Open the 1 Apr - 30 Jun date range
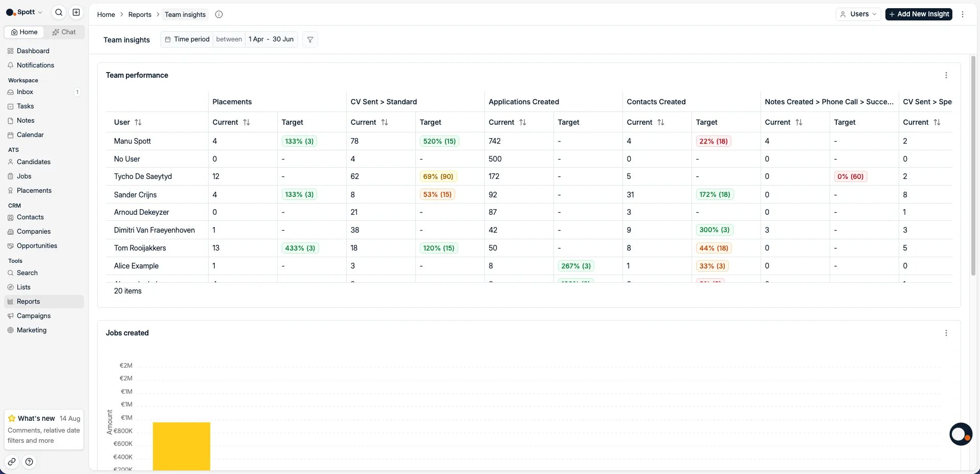 [271, 39]
